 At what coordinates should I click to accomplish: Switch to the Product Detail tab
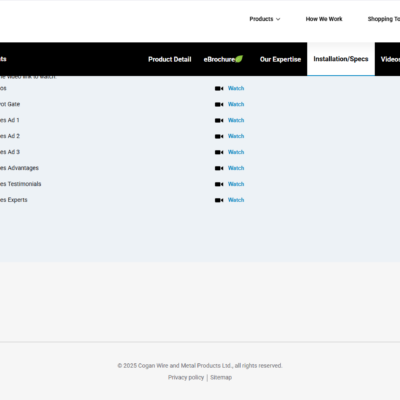tap(170, 59)
